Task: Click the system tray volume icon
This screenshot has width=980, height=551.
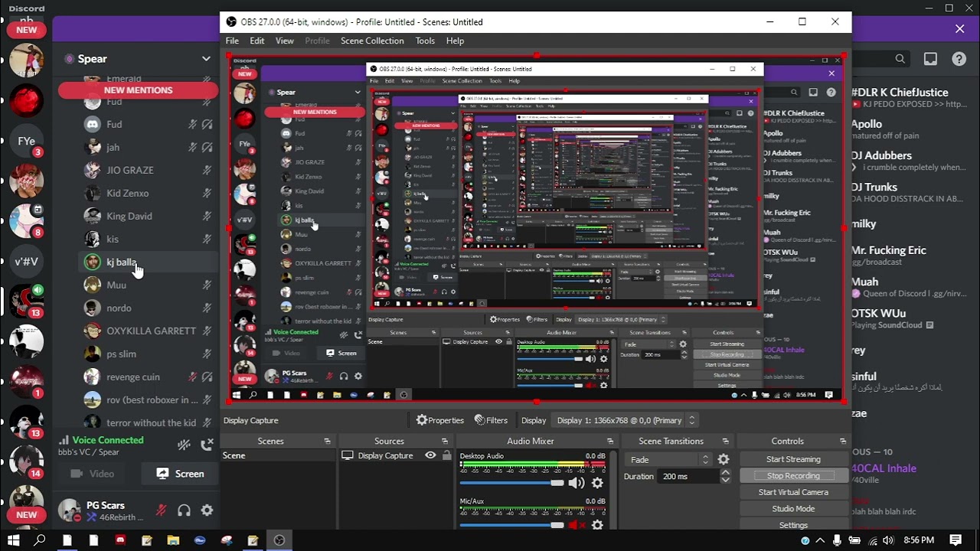Action: click(887, 540)
